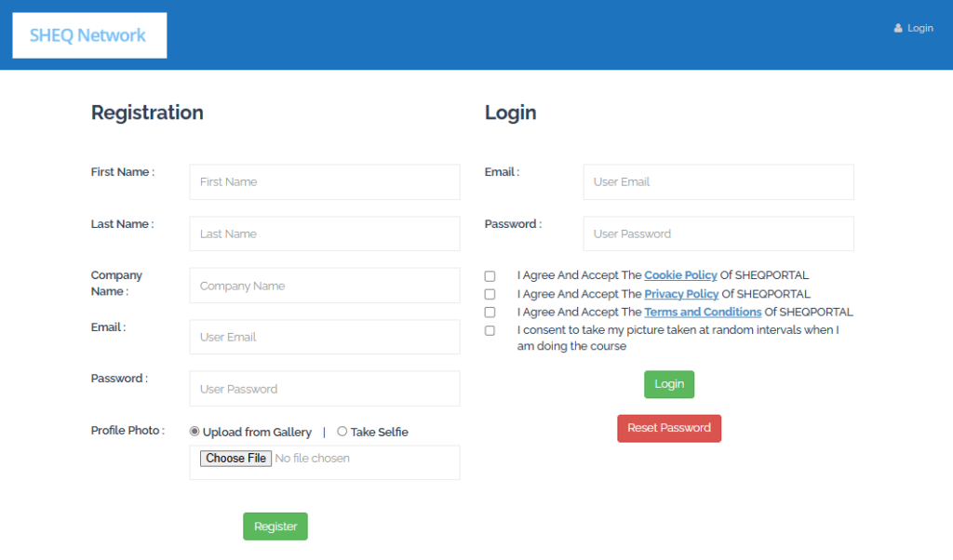Check the Cookie Policy agreement checkbox
The image size is (953, 560).
click(490, 276)
